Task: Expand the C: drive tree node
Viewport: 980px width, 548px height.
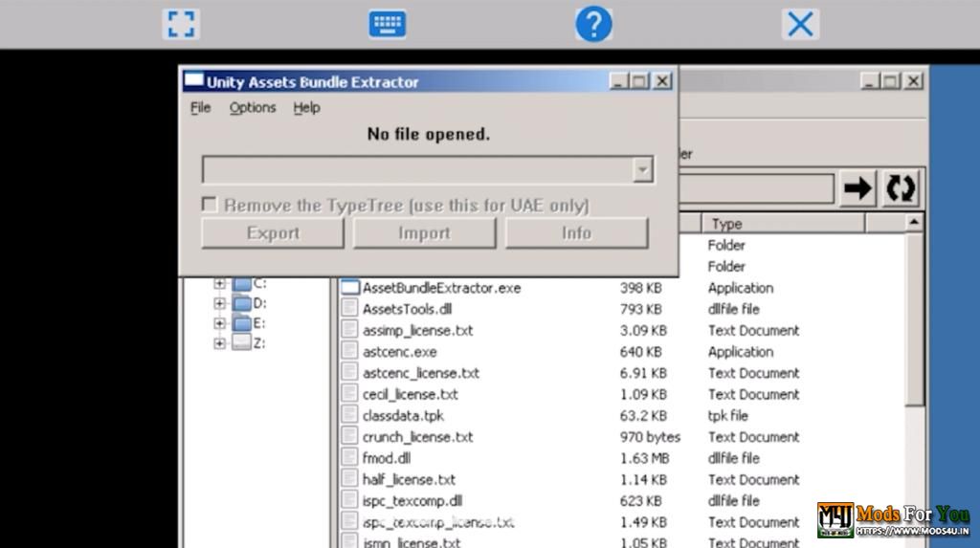Action: (x=219, y=284)
